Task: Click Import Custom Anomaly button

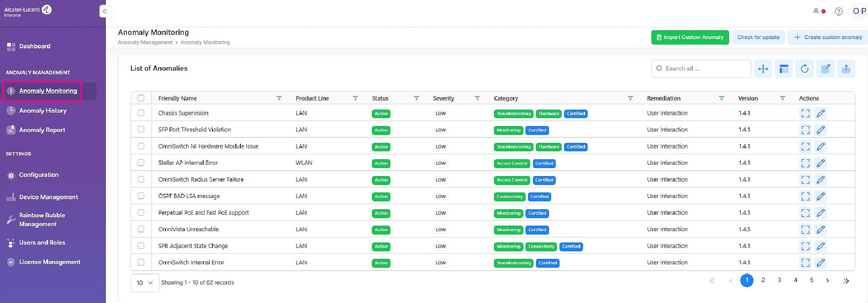Action: 690,37
